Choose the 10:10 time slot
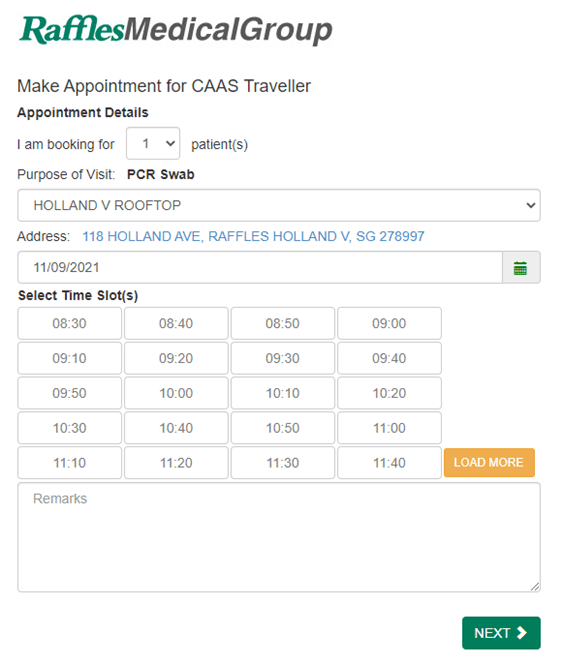563x664 pixels. tap(283, 393)
